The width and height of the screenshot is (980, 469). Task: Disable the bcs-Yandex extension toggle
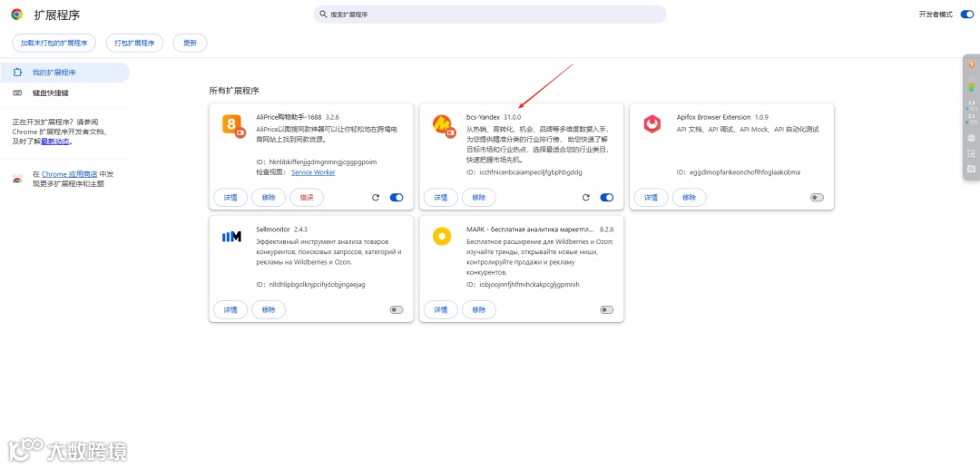(x=606, y=198)
